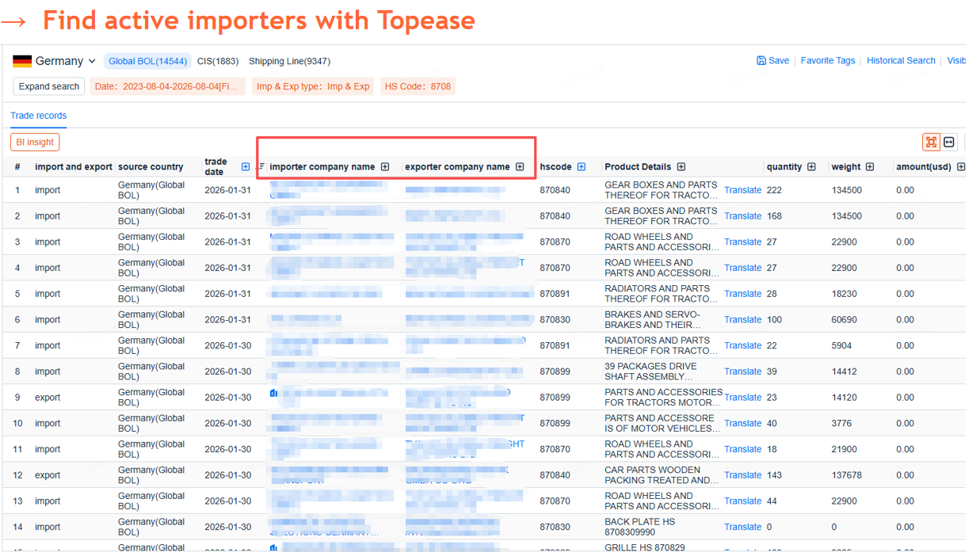Translate row 9 product details
The image size is (980, 556).
(x=742, y=398)
